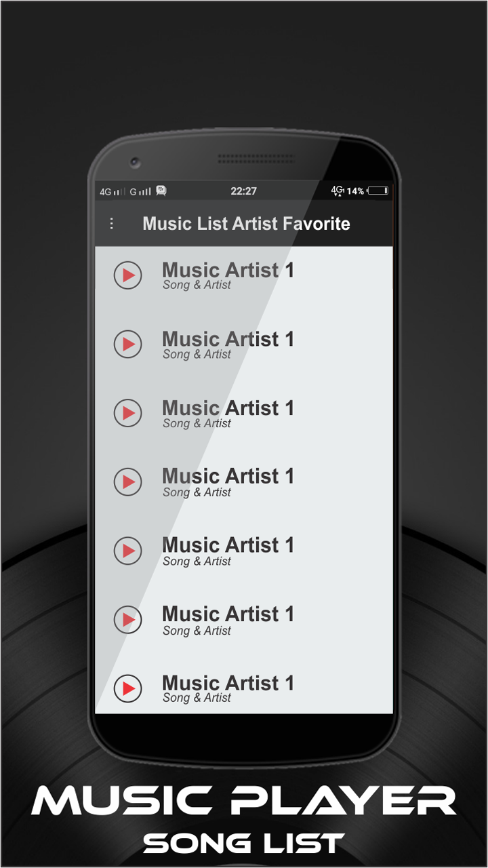This screenshot has width=488, height=868.
Task: Click the "MUSIC PLAYER" heading text
Action: point(244,802)
